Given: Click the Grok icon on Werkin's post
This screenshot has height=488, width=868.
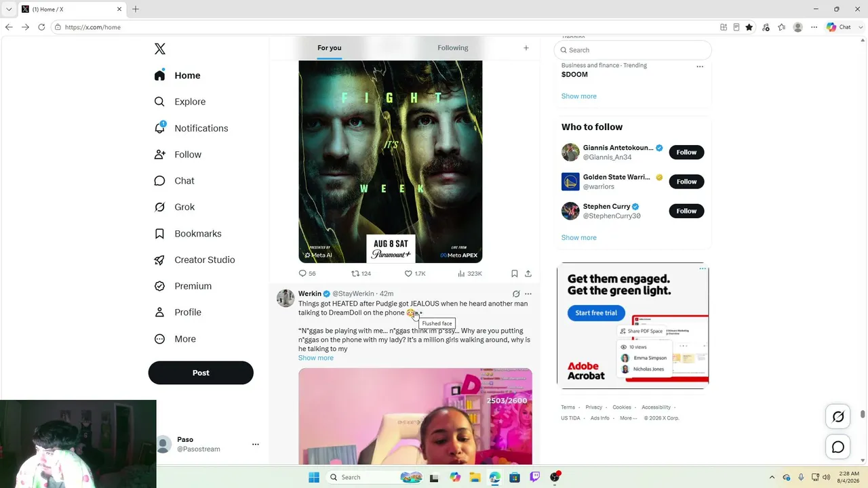Looking at the screenshot, I should coord(516,294).
